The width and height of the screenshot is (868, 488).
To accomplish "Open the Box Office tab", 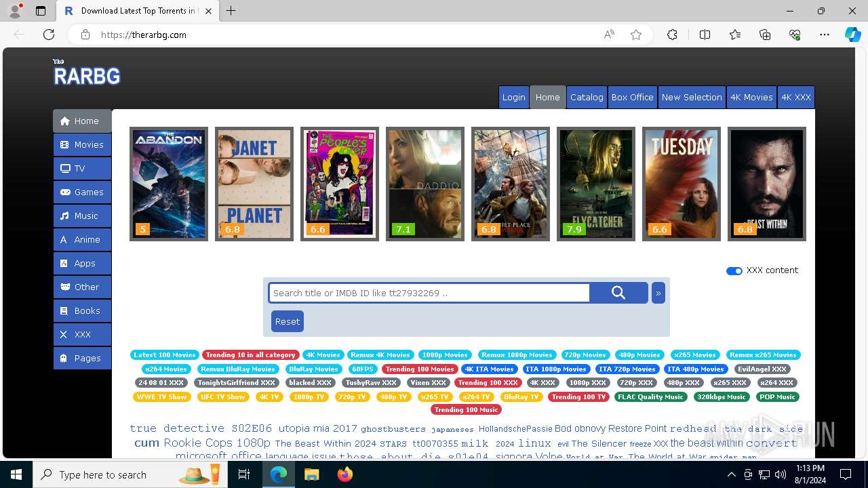I will click(x=632, y=97).
